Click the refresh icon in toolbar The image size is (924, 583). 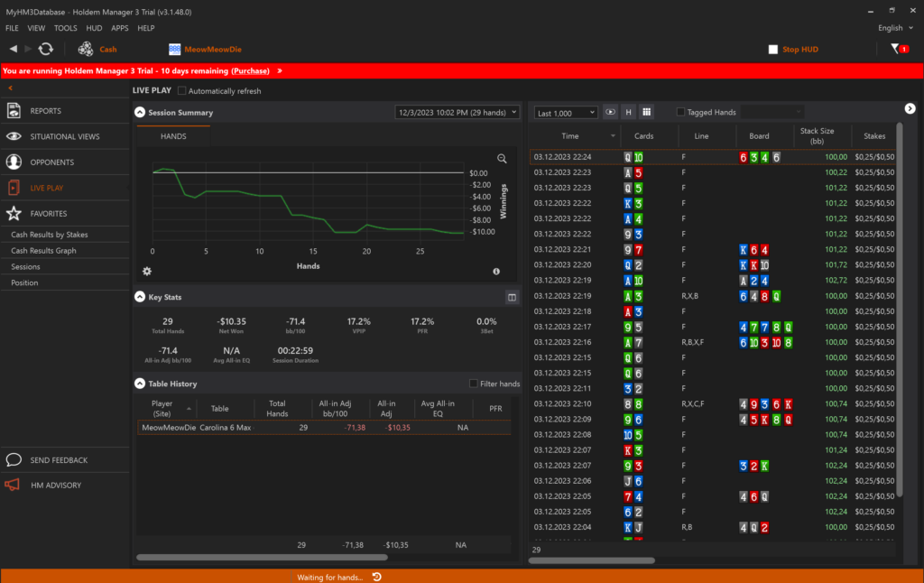point(46,49)
